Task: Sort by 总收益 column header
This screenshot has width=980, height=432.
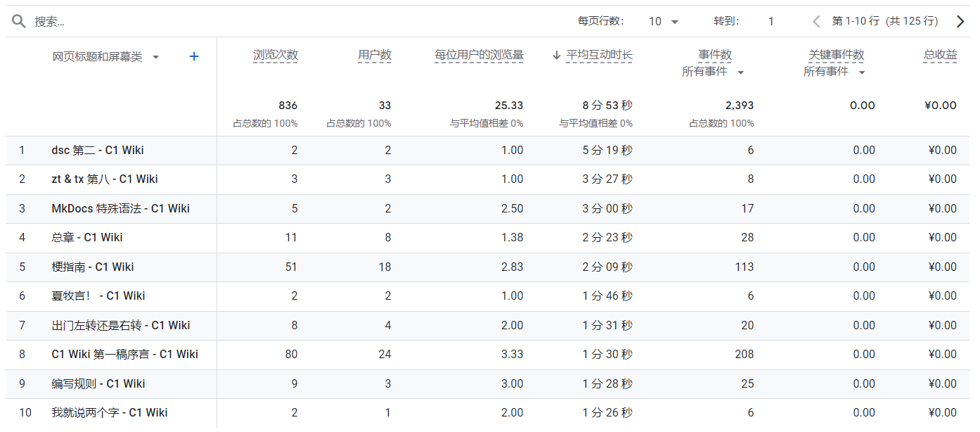Action: 940,55
